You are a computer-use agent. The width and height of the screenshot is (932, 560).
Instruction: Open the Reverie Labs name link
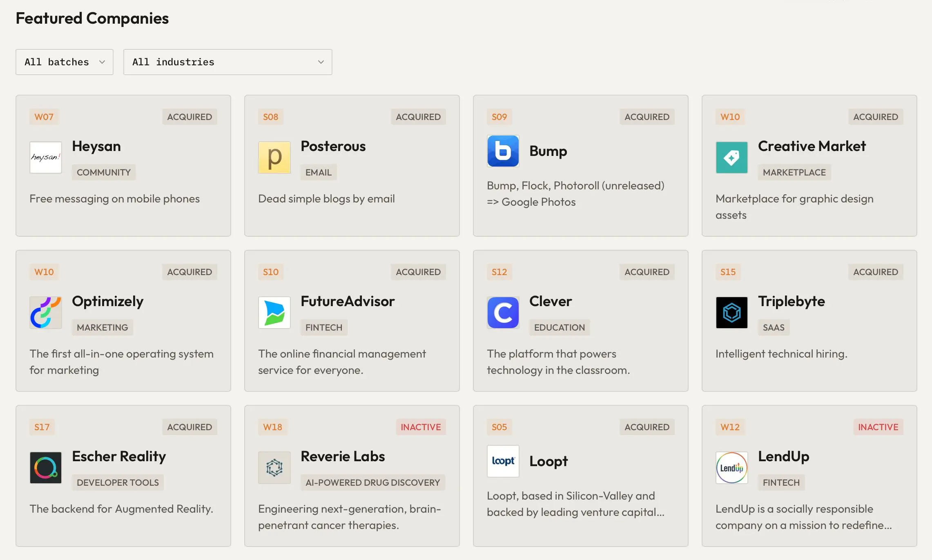click(x=343, y=456)
